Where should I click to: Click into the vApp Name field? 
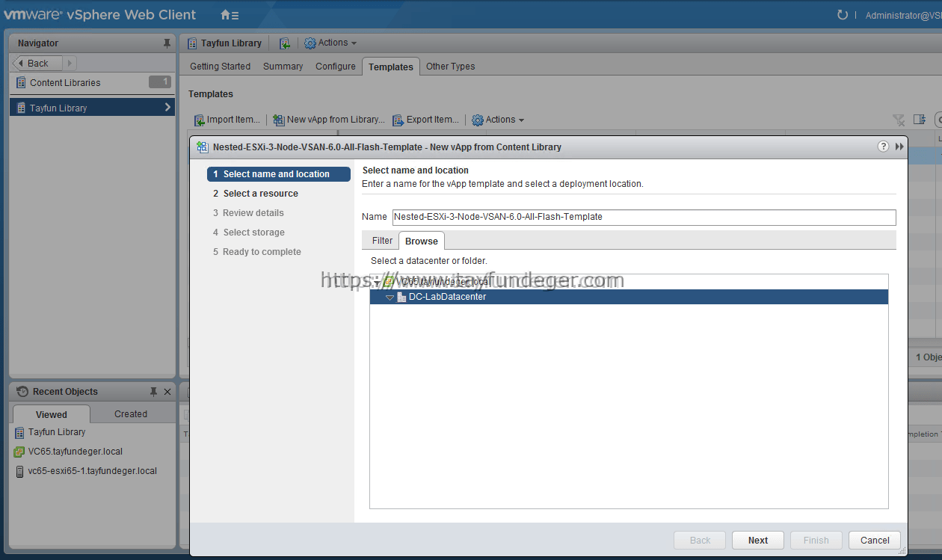tap(644, 217)
